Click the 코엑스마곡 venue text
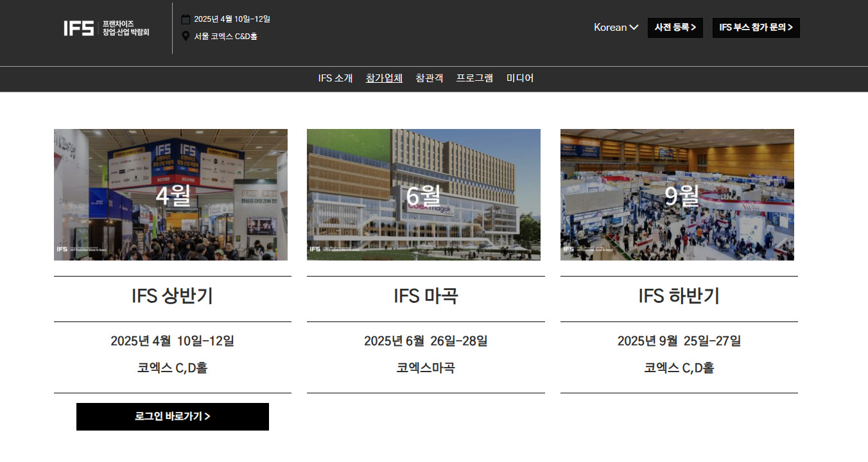Viewport: 868px width, 462px height. (426, 368)
